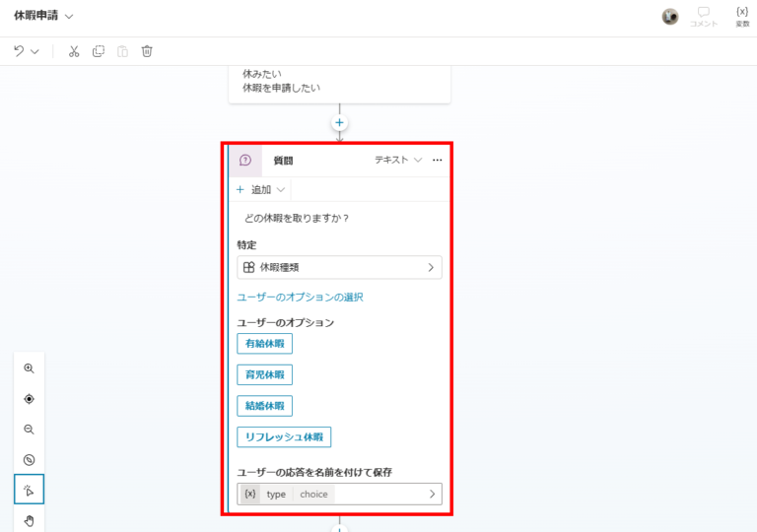This screenshot has width=757, height=532.
Task: Click the delete trash icon
Action: (x=147, y=51)
